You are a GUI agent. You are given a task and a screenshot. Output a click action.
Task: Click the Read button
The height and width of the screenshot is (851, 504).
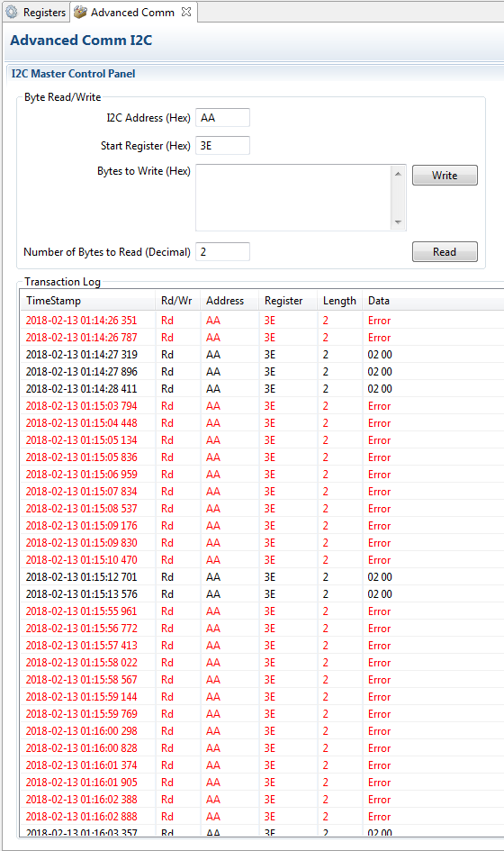(x=445, y=252)
